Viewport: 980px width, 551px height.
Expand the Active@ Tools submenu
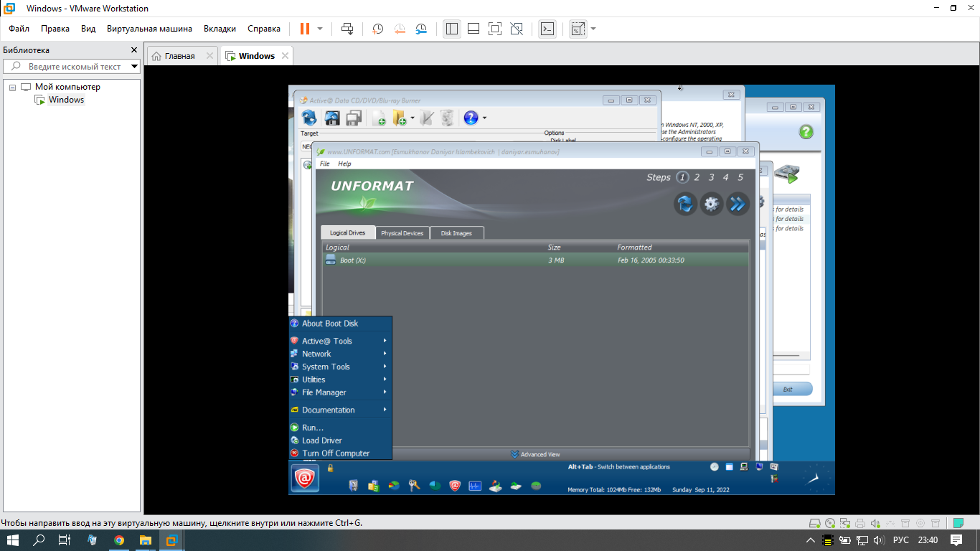(341, 341)
